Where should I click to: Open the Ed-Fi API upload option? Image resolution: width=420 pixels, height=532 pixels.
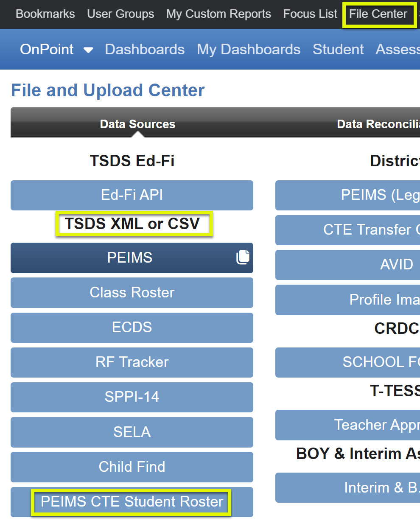[132, 195]
